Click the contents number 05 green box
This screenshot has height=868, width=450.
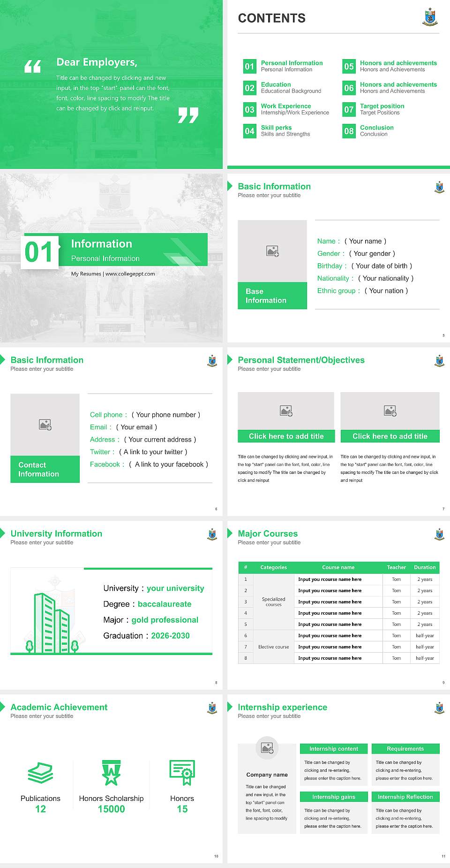tap(349, 66)
